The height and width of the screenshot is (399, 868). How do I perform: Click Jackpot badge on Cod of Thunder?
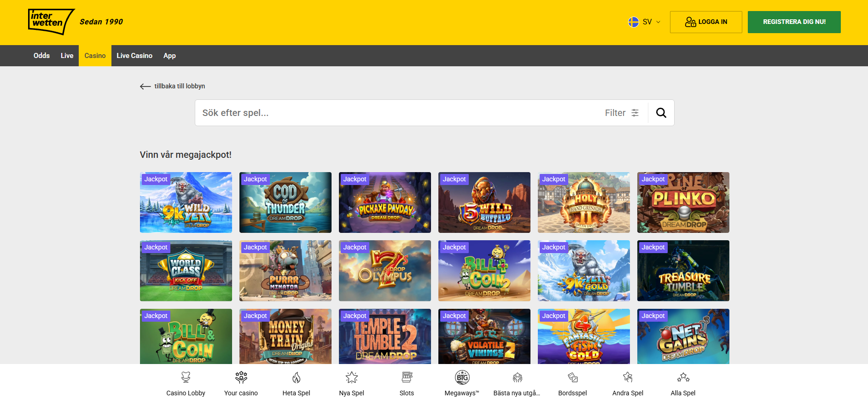[x=255, y=179]
